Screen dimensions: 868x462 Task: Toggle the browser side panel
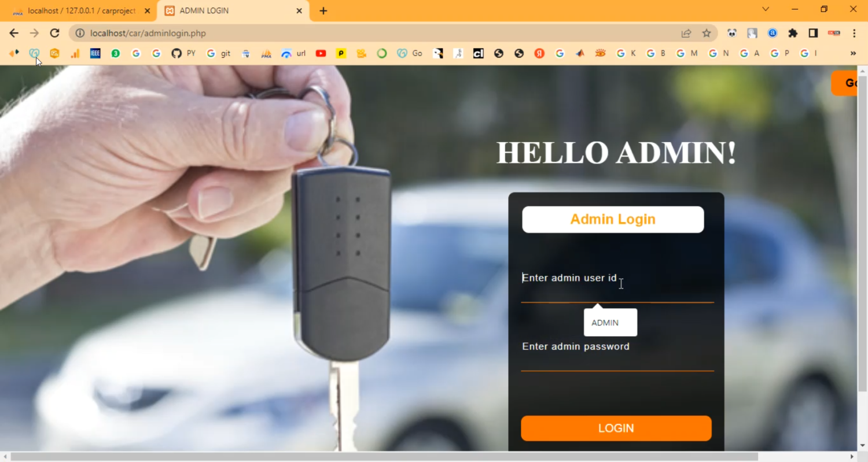tap(813, 33)
